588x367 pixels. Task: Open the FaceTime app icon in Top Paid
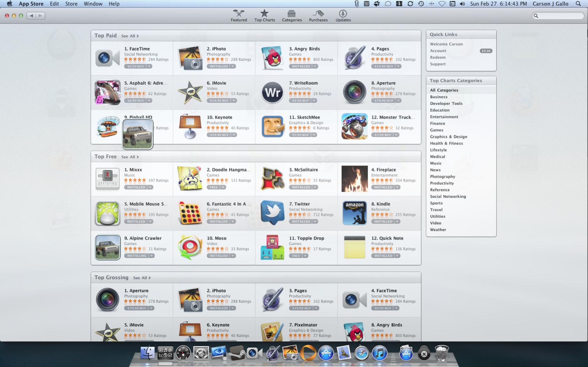pyautogui.click(x=107, y=58)
